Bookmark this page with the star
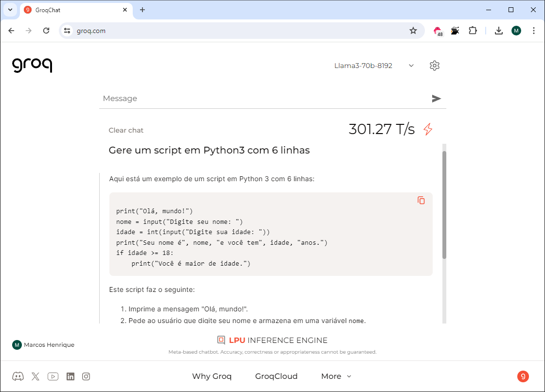Viewport: 545px width, 392px height. [413, 31]
